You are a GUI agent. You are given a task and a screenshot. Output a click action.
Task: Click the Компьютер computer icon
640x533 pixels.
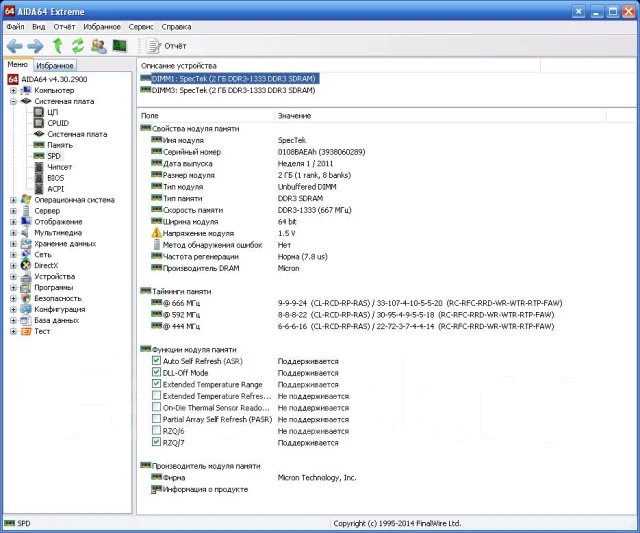[26, 90]
